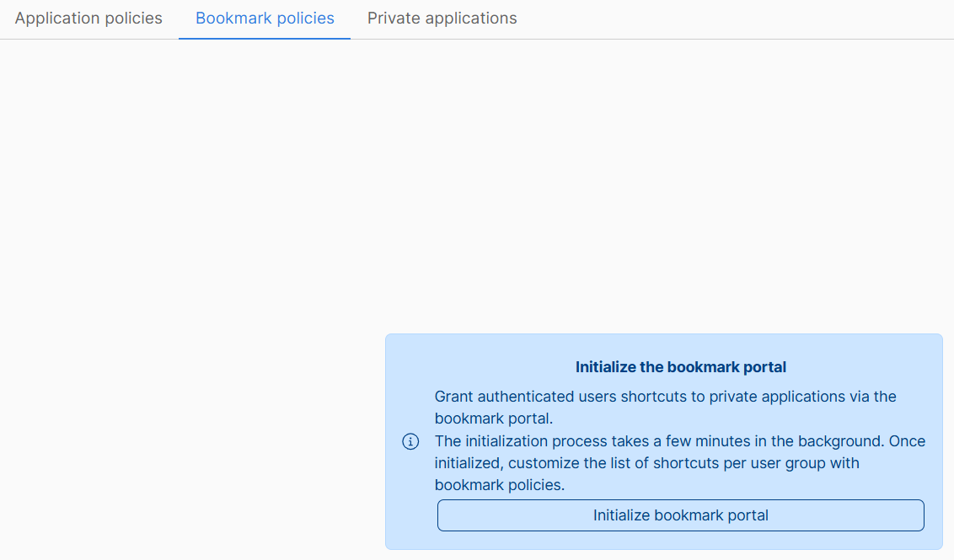954x560 pixels.
Task: Select the information symbol beside the description
Action: 410,441
